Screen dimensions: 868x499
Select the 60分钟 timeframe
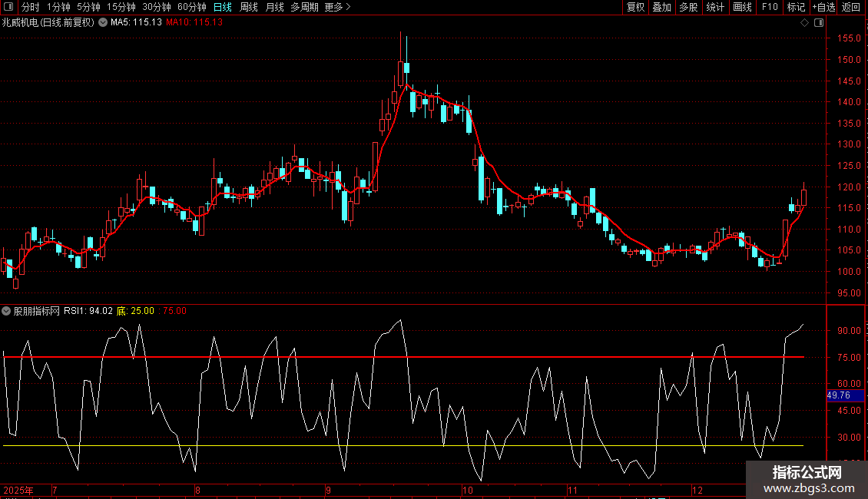[x=191, y=7]
